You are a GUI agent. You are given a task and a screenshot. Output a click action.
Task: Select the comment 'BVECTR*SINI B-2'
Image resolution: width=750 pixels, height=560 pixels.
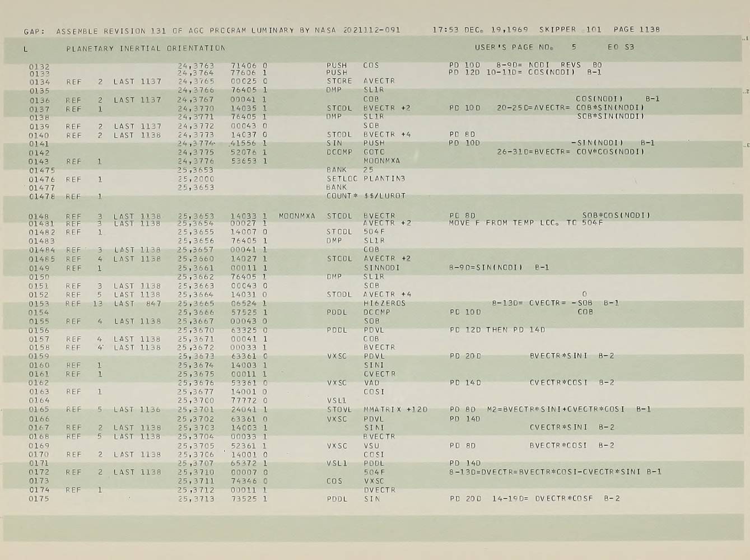coord(572,356)
